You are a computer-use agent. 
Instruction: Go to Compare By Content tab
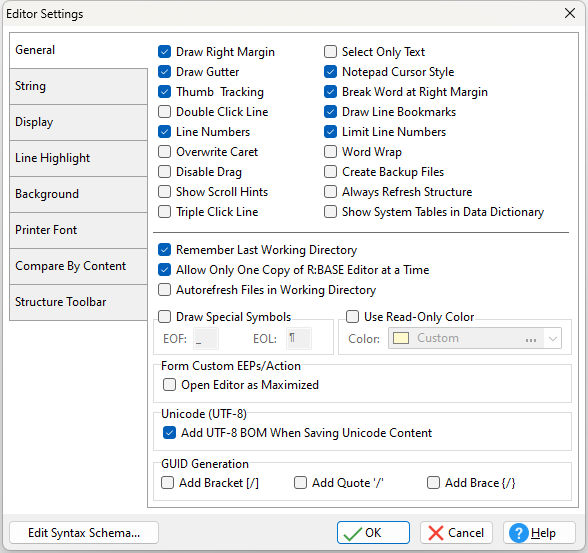pos(78,266)
